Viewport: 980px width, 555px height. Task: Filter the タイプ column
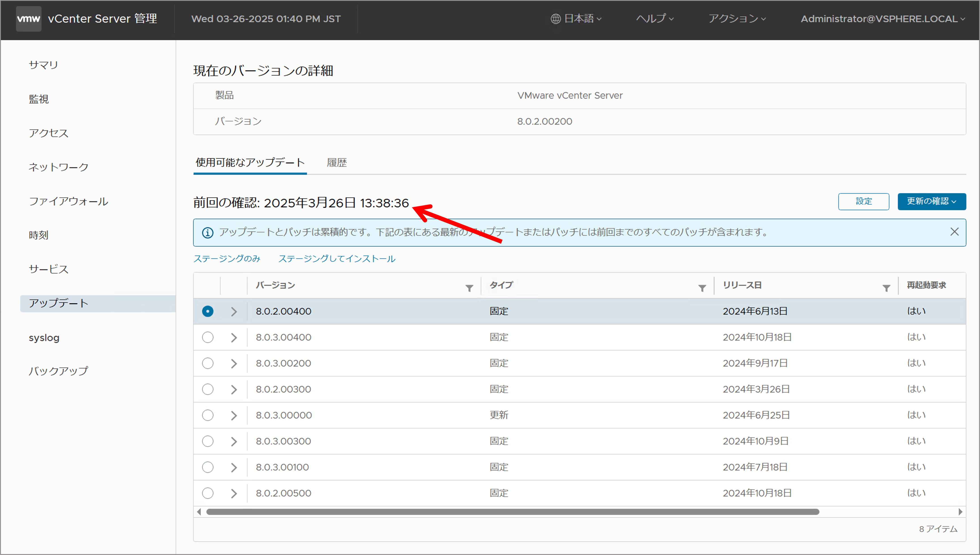[702, 288]
